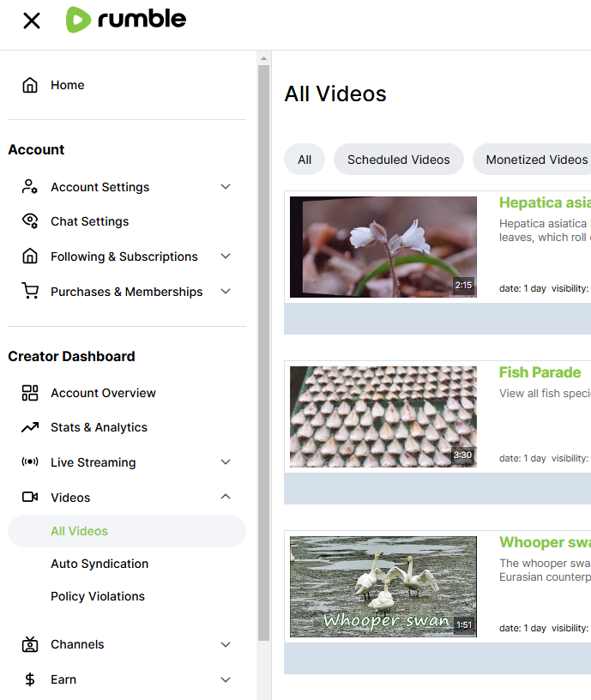Screen dimensions: 591x700
Task: Open the Rumble logo homepage link
Action: tap(126, 20)
